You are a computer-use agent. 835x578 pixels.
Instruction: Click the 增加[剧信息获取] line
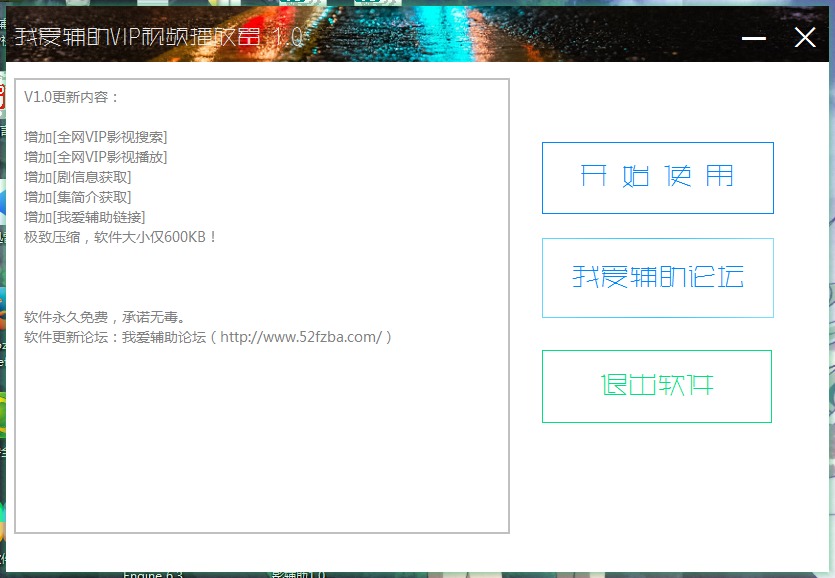[77, 177]
